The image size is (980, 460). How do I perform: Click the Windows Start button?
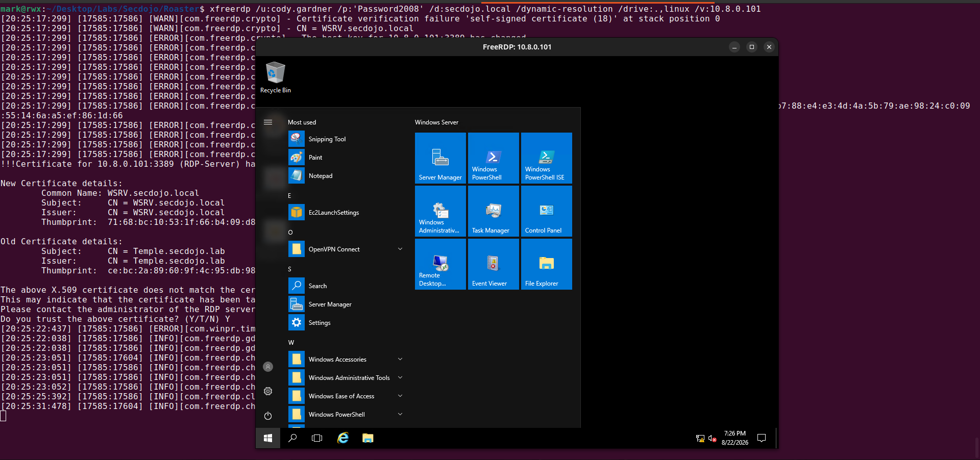tap(268, 438)
